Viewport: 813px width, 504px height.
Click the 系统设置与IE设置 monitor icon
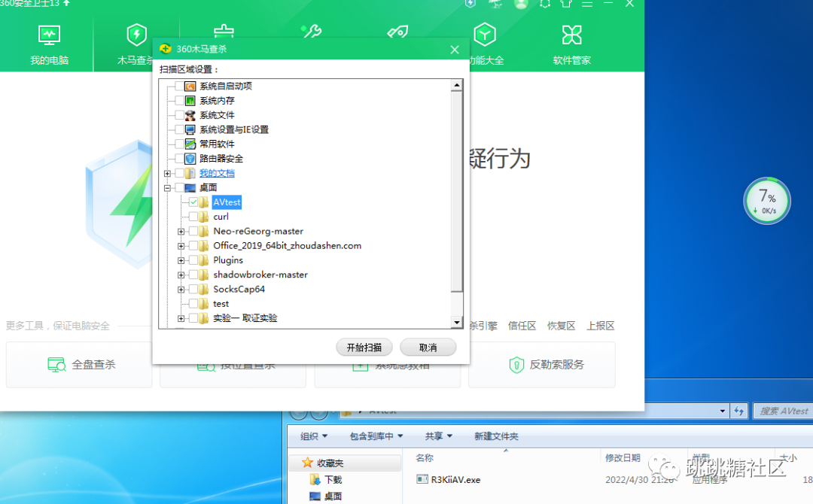pyautogui.click(x=190, y=129)
